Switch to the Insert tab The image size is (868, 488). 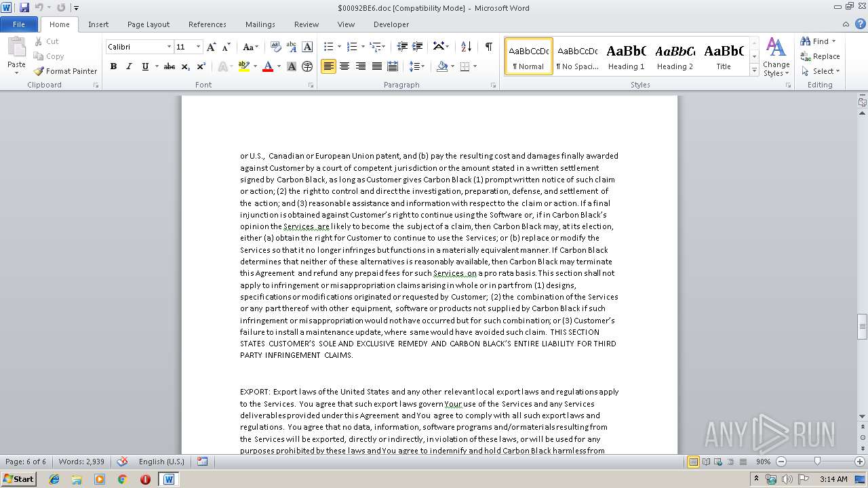tap(98, 24)
